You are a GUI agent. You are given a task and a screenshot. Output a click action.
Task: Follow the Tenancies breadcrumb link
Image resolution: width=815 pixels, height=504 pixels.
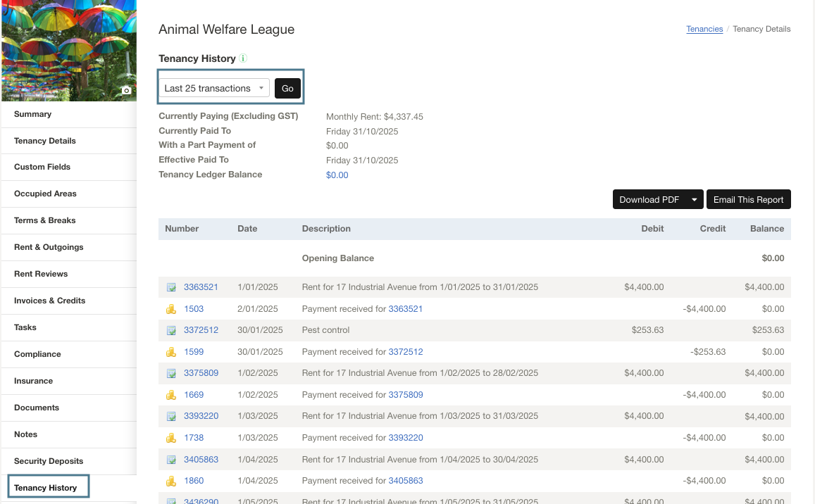(704, 29)
